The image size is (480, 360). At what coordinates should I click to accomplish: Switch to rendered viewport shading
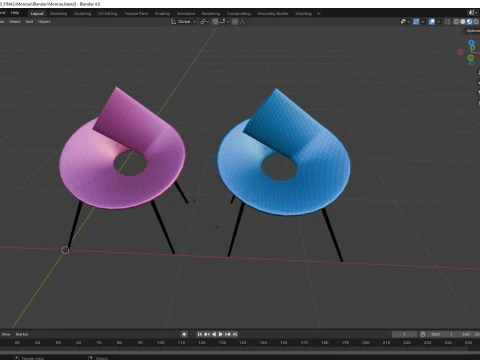click(476, 22)
